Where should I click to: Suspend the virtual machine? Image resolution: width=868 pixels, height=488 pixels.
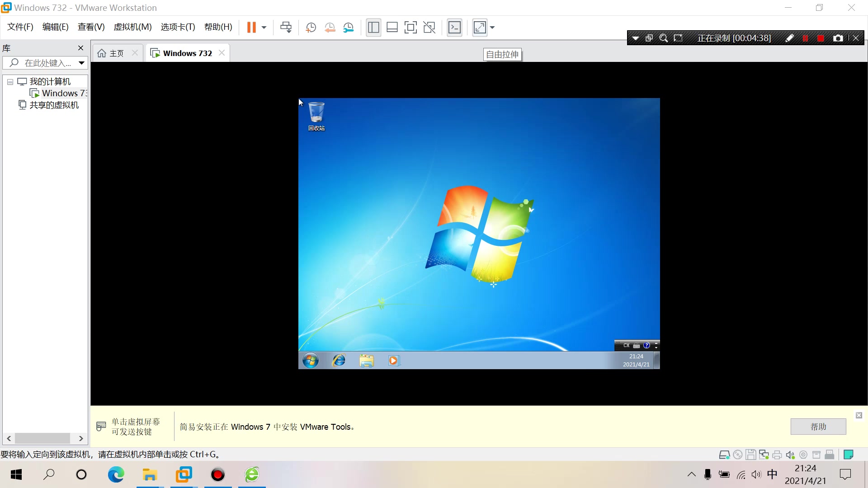(x=252, y=27)
